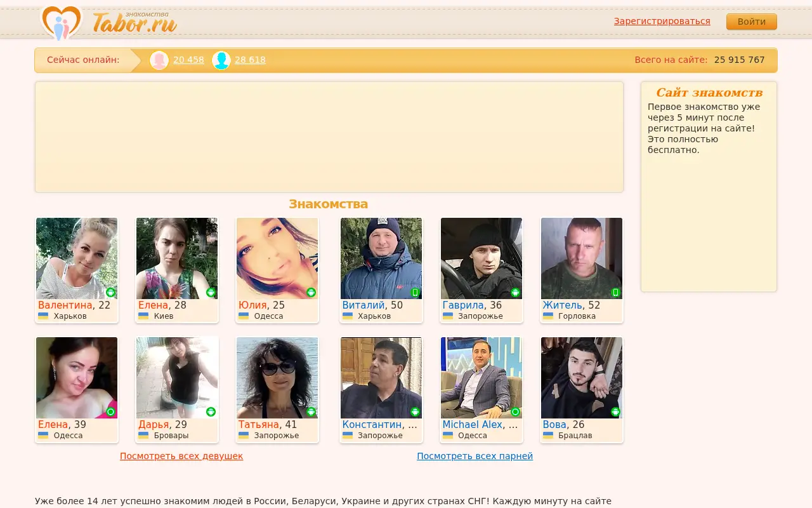
Task: Click the name Michael Alex
Action: coord(472,425)
